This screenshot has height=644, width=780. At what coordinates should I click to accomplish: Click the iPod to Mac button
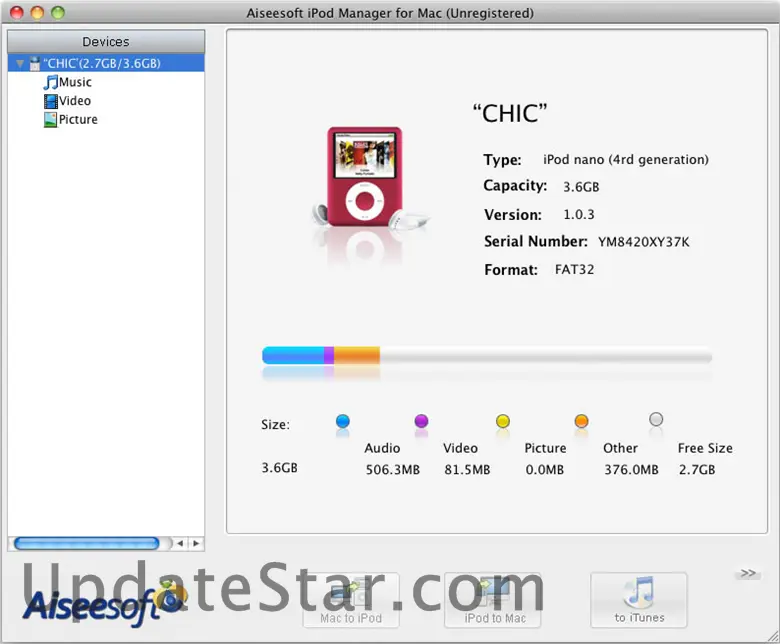493,600
